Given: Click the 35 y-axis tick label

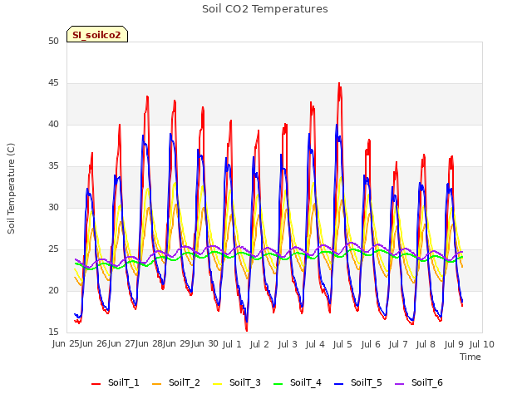Looking at the screenshot, I should pyautogui.click(x=53, y=166).
